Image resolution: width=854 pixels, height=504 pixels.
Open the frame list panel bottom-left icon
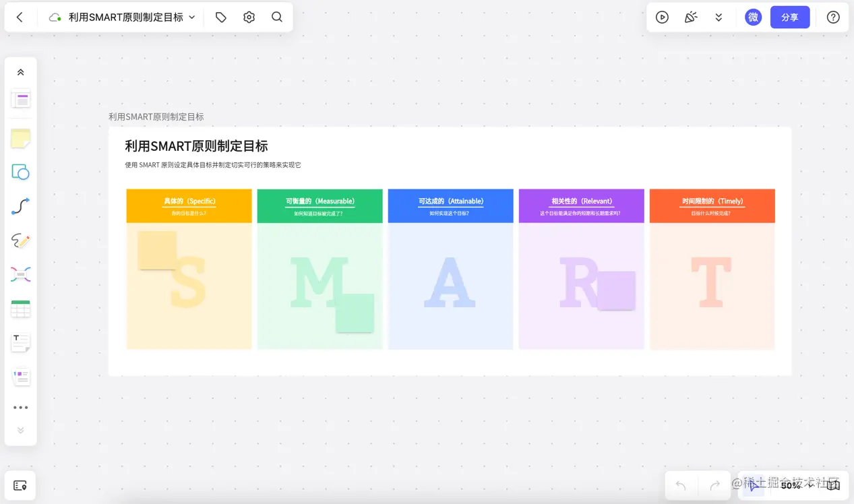pos(20,485)
